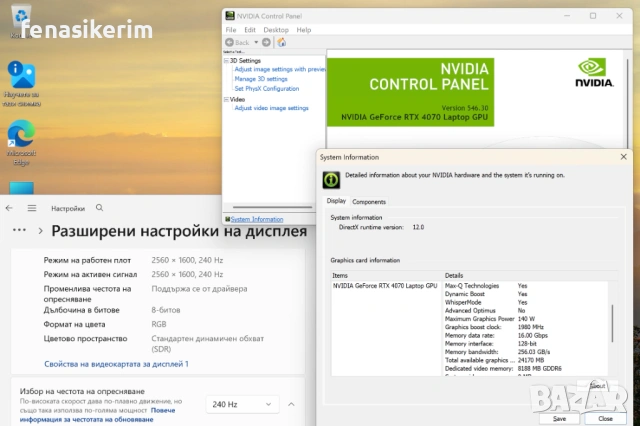Click Режим на активен сигнал value
This screenshot has width=640, height=426.
tap(187, 275)
